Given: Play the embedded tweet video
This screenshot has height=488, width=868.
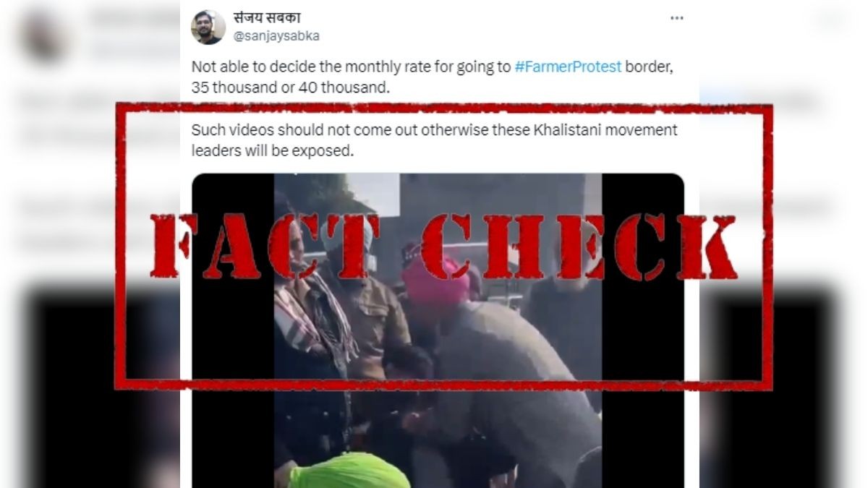Looking at the screenshot, I should click(438, 330).
